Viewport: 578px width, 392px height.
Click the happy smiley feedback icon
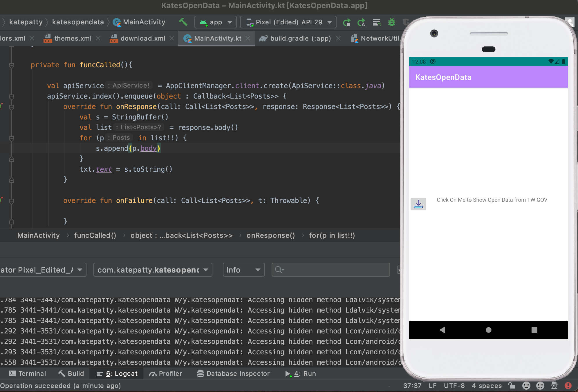(526, 386)
